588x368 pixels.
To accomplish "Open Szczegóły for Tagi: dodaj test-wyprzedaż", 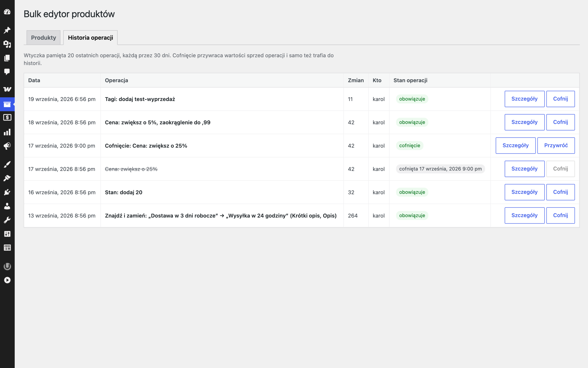I will [525, 99].
